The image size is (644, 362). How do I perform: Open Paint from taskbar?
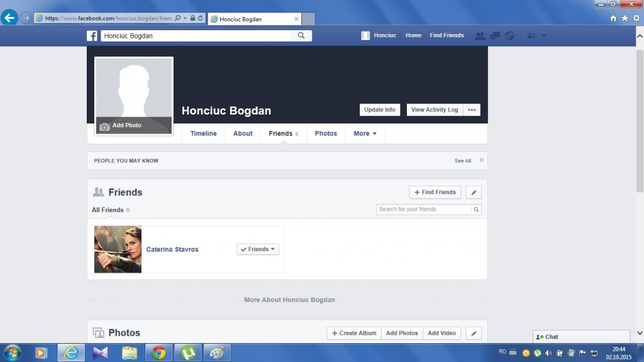[x=217, y=353]
